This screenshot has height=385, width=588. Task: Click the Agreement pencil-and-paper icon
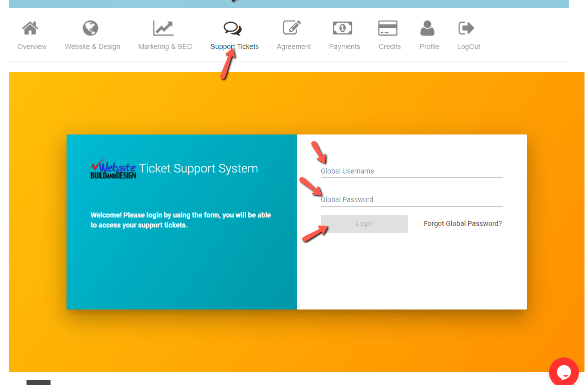[292, 28]
